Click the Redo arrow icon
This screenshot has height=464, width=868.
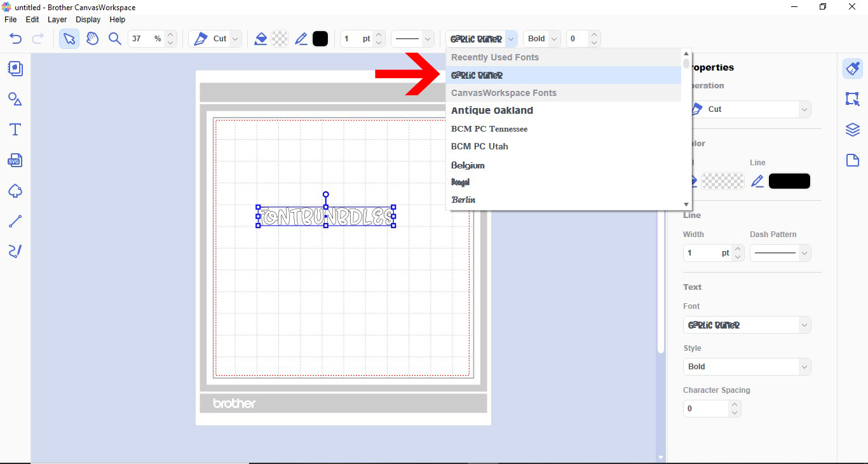[37, 39]
